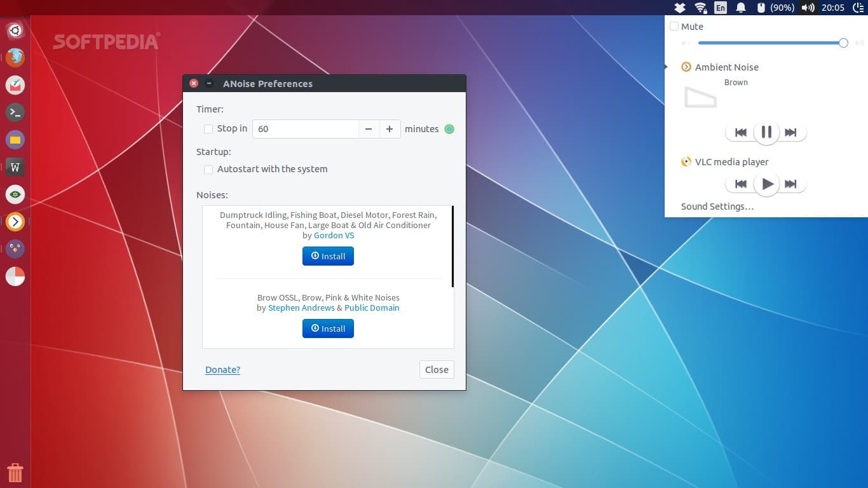Enable the Stop in timer checkbox
Viewport: 868px width, 488px height.
pos(208,129)
